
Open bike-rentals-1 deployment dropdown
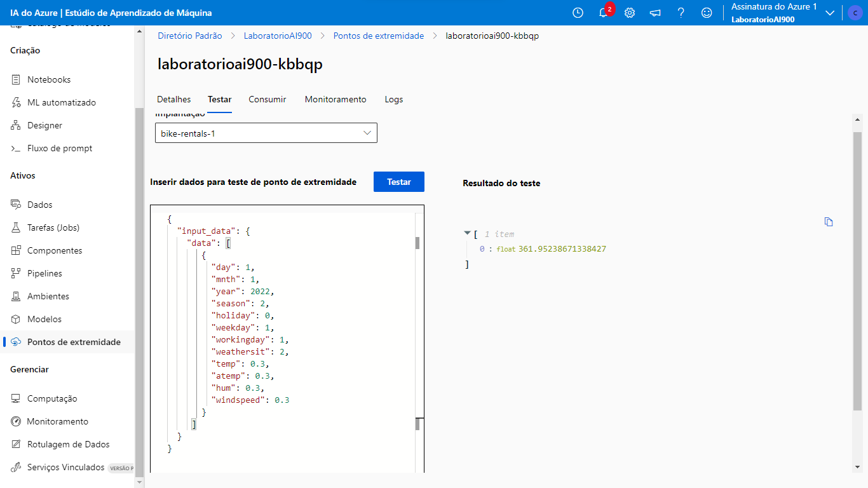coord(266,133)
